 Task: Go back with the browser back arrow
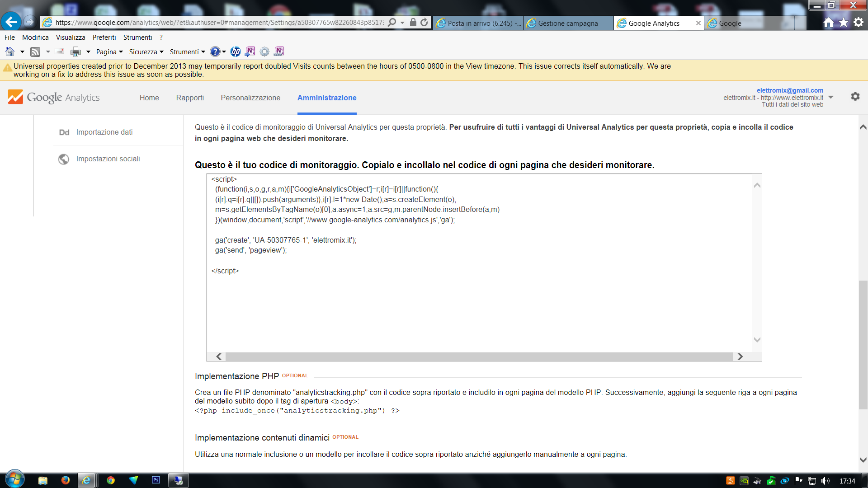click(11, 21)
